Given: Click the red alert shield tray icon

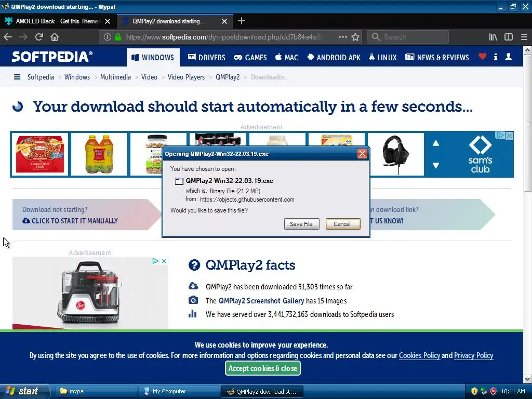Looking at the screenshot, I should [493, 391].
